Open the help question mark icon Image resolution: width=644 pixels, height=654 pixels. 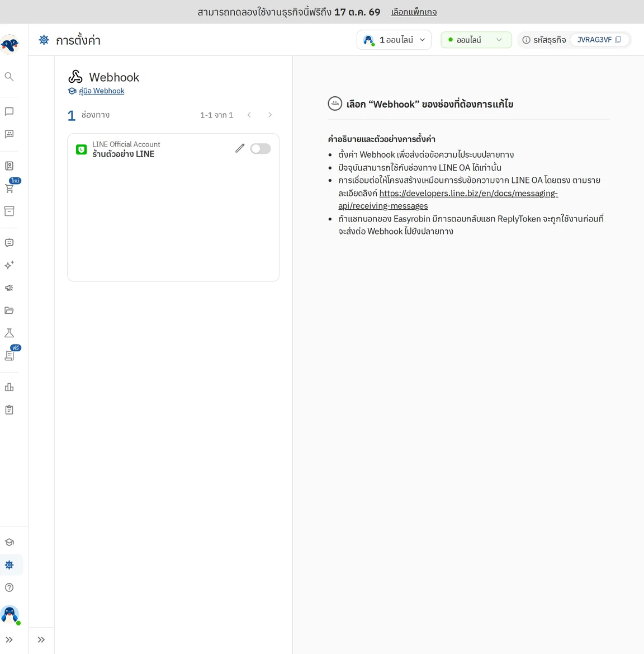click(x=9, y=587)
